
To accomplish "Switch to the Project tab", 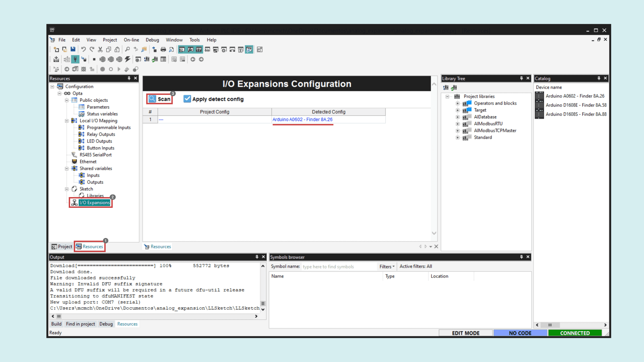I will click(62, 246).
